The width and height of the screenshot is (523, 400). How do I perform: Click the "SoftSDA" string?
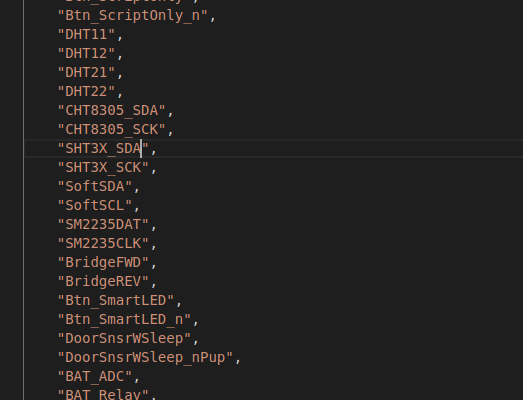(x=95, y=187)
